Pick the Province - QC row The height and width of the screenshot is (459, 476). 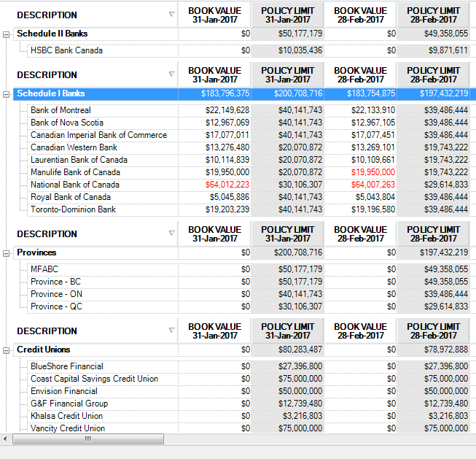[x=56, y=306]
